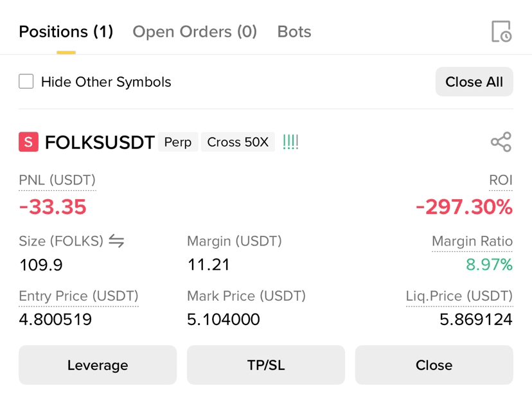
Task: Open the Bots tab
Action: (294, 32)
